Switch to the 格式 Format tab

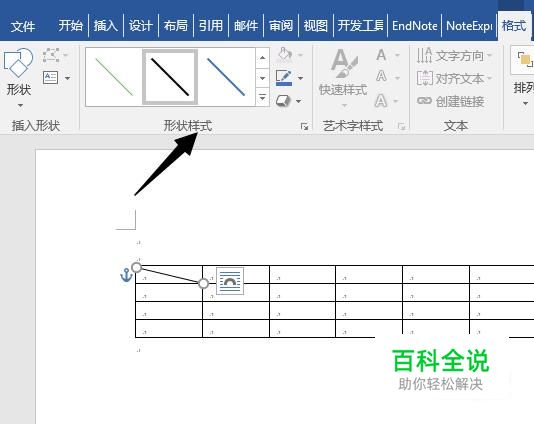[x=514, y=26]
